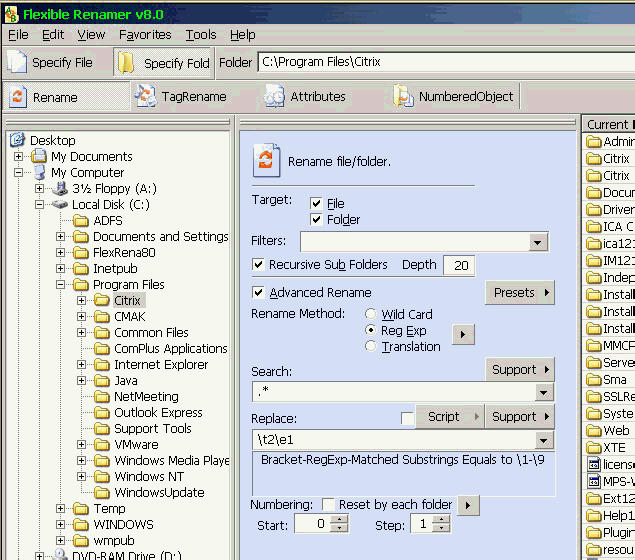635x560 pixels.
Task: Click the Desktop icon in tree
Action: pos(17,141)
